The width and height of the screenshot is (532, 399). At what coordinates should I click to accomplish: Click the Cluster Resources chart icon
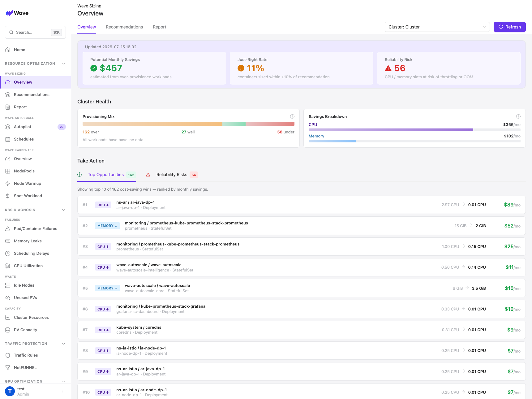8,318
